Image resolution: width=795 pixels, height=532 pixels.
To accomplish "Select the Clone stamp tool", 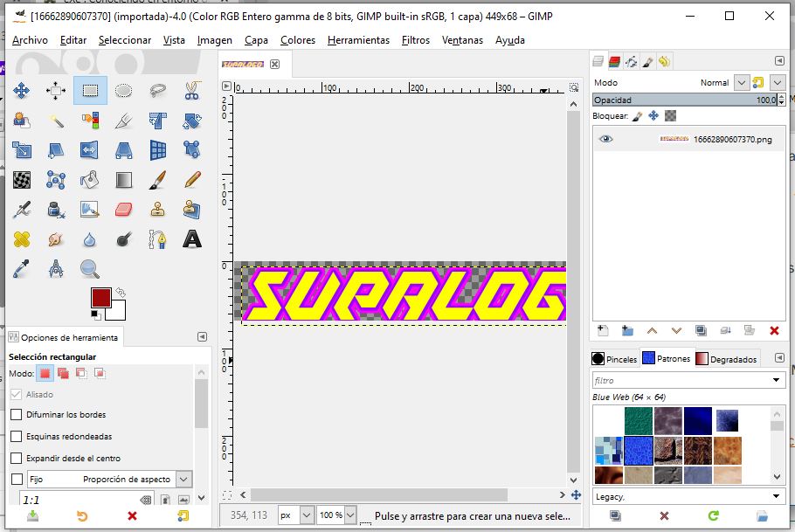I will (x=158, y=209).
